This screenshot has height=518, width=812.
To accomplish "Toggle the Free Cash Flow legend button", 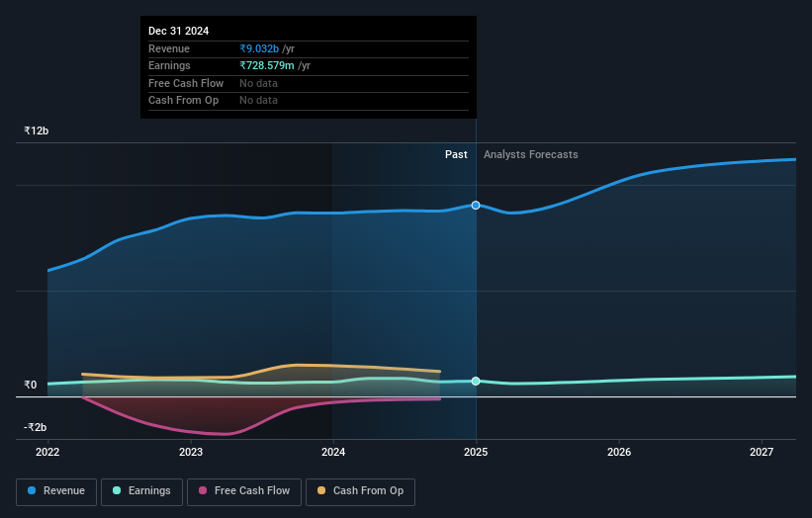I will click(244, 491).
